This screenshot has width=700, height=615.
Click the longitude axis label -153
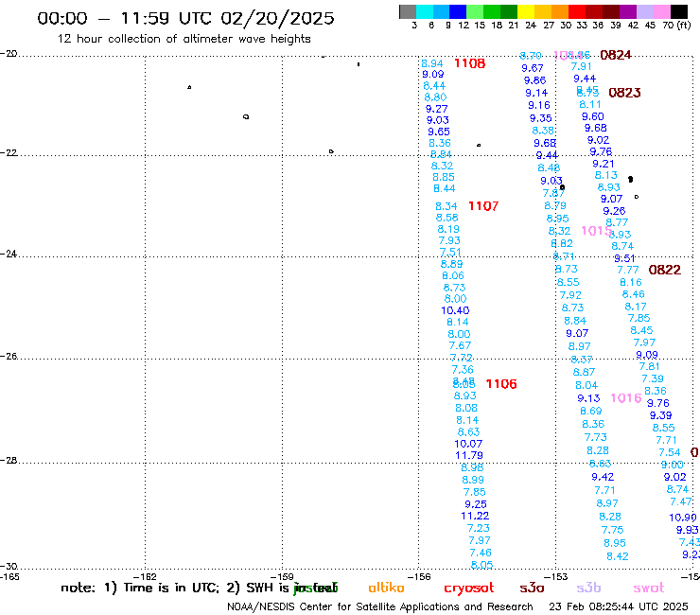pyautogui.click(x=556, y=576)
